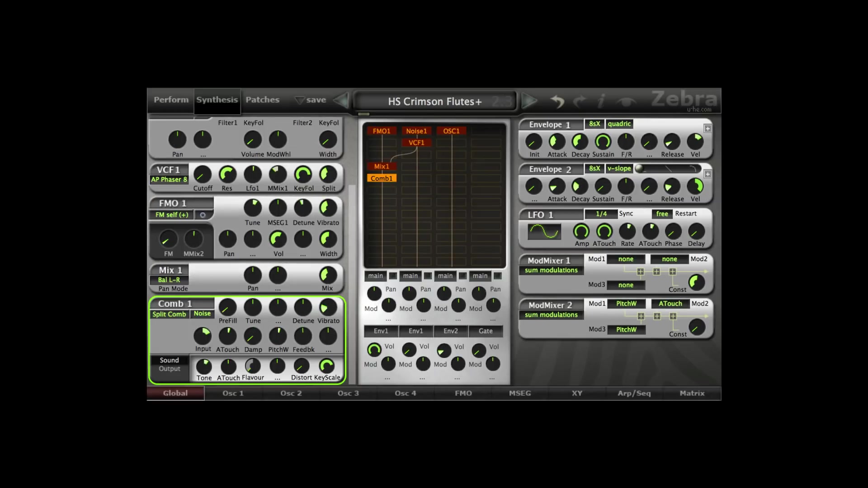Select the Mix1 module in grid

click(382, 166)
